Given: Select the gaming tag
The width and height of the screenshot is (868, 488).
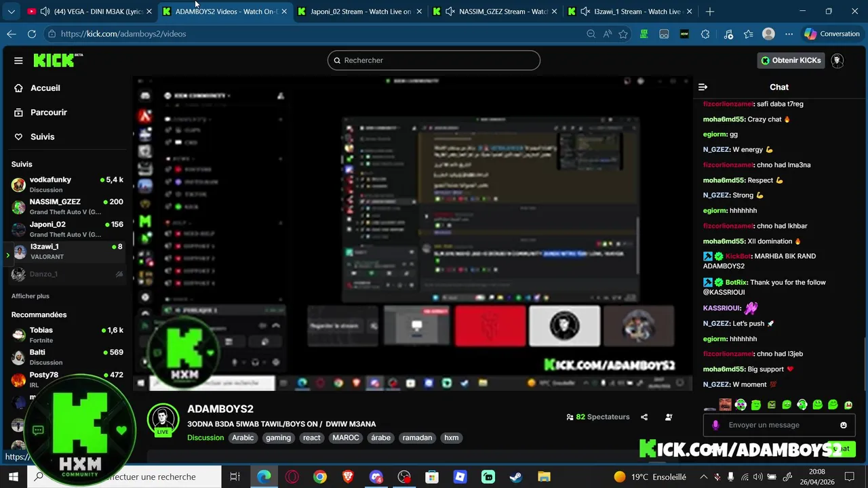Looking at the screenshot, I should point(278,438).
